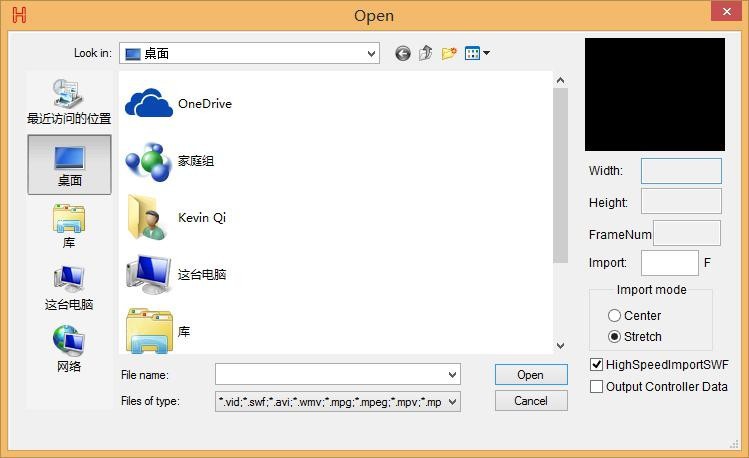Open Recent Places (最近访问的位置) in sidebar
749x458 pixels.
coord(69,102)
